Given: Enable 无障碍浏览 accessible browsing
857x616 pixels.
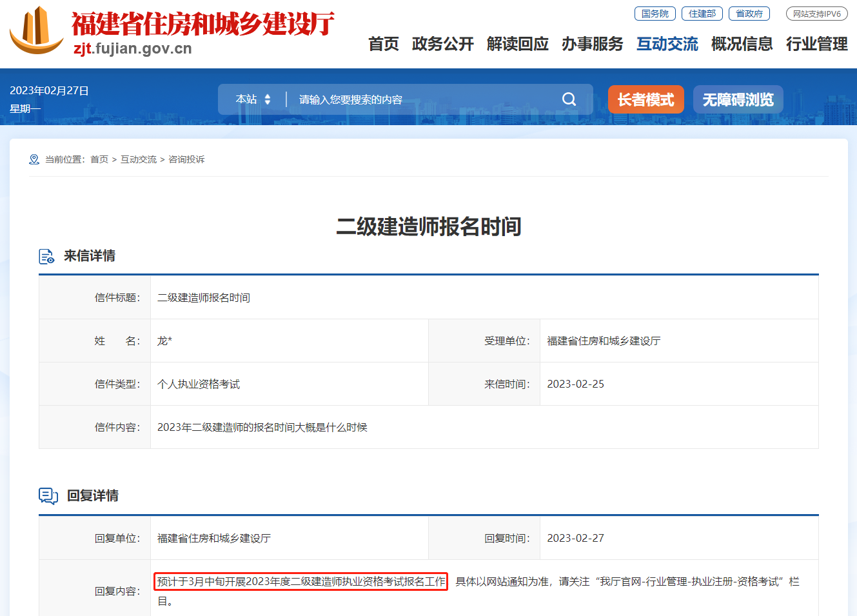Looking at the screenshot, I should point(738,100).
